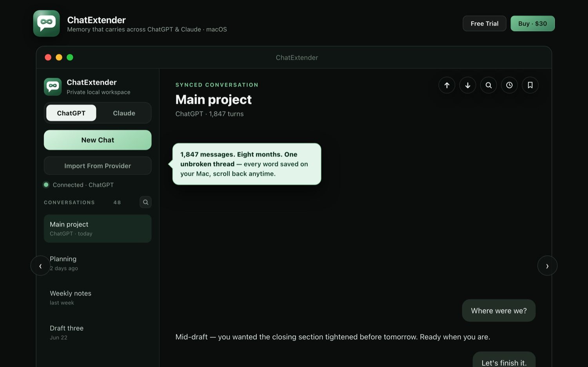Minimize window with yellow button
This screenshot has height=367, width=588.
click(x=59, y=57)
